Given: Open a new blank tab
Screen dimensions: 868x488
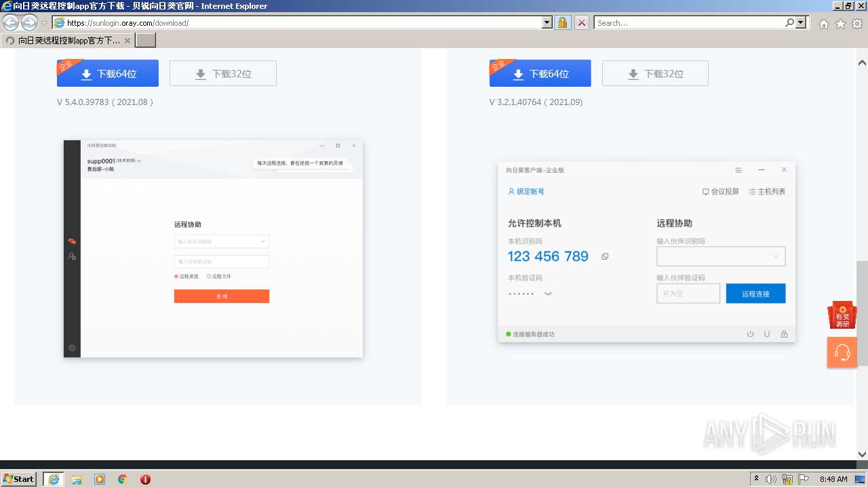Looking at the screenshot, I should click(x=146, y=41).
